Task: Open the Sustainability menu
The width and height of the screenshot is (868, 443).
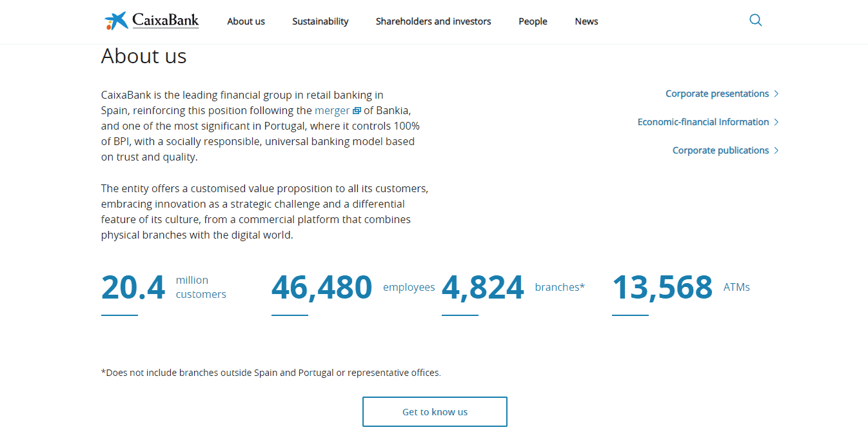Action: pyautogui.click(x=321, y=21)
